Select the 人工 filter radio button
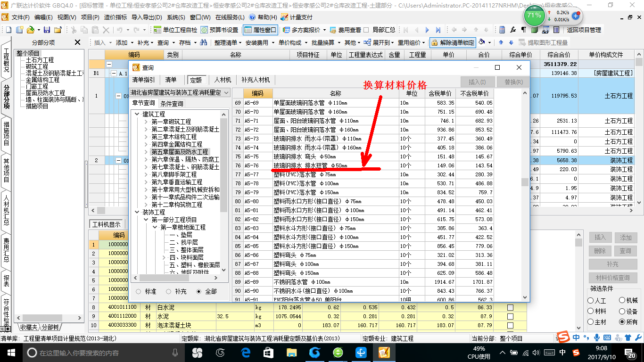 point(591,301)
